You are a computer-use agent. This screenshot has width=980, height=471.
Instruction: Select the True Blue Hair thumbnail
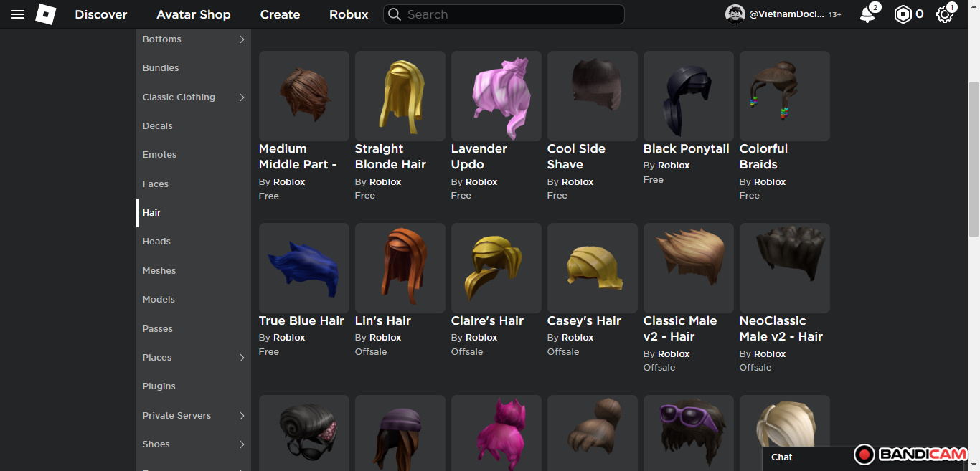(303, 267)
